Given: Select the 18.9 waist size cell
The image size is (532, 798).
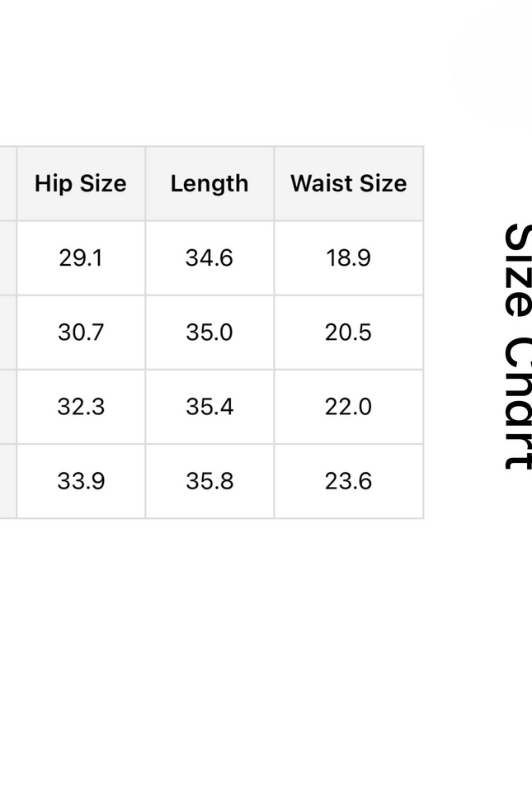Looking at the screenshot, I should pyautogui.click(x=348, y=257).
